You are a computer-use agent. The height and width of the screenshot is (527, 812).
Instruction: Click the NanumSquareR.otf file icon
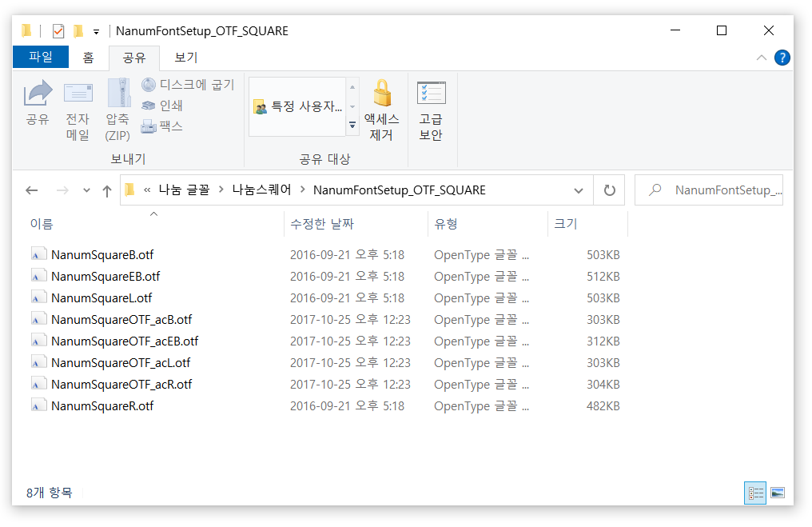point(39,405)
